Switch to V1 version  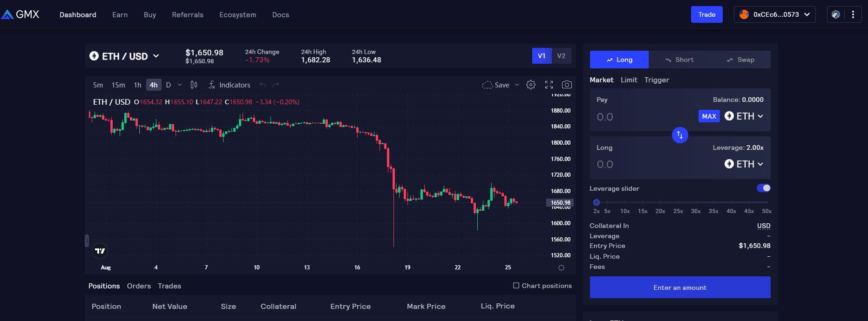coord(542,56)
